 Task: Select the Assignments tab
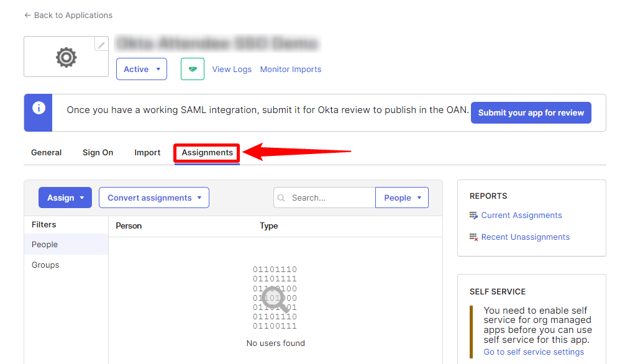pos(207,152)
